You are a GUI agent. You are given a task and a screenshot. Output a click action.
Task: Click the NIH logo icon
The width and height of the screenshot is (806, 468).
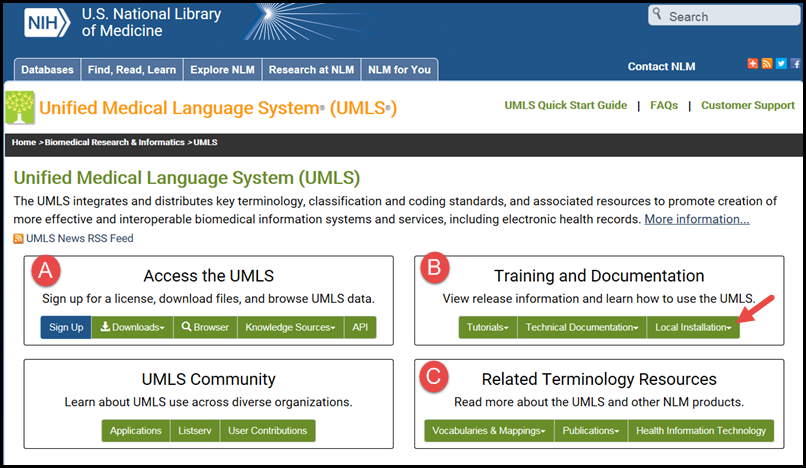point(47,23)
